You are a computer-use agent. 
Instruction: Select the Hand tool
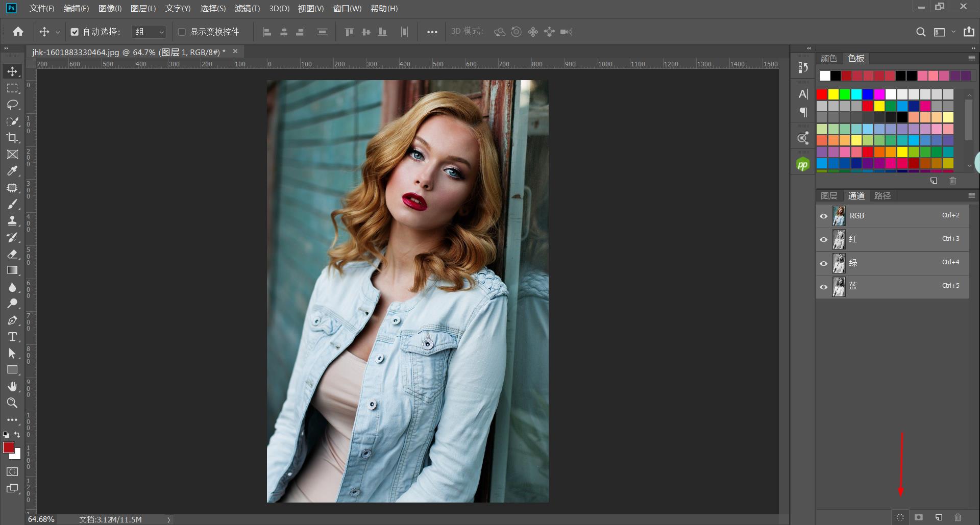tap(12, 386)
